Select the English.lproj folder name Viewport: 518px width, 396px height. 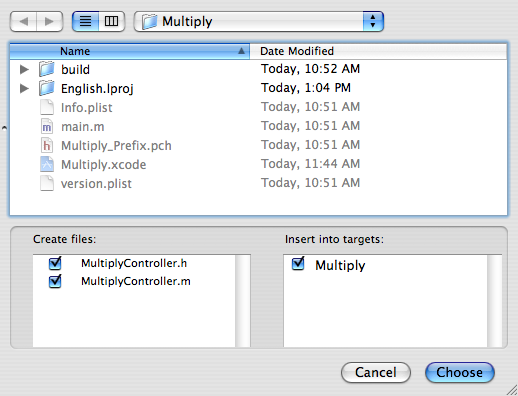[x=97, y=89]
